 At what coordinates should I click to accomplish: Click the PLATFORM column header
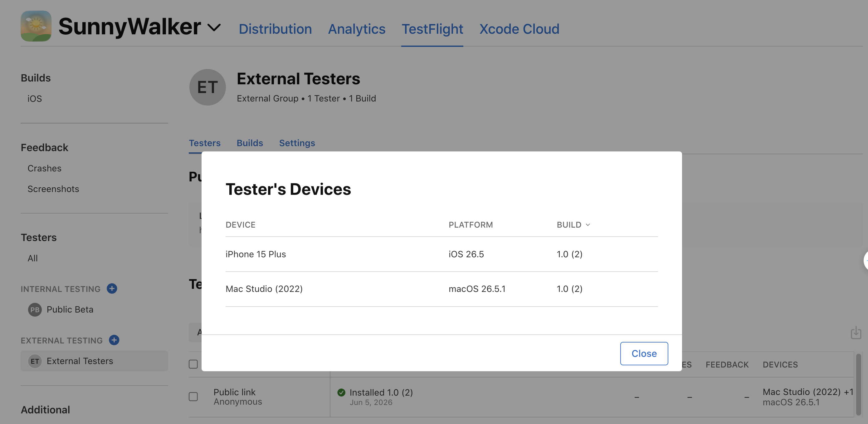pyautogui.click(x=471, y=225)
